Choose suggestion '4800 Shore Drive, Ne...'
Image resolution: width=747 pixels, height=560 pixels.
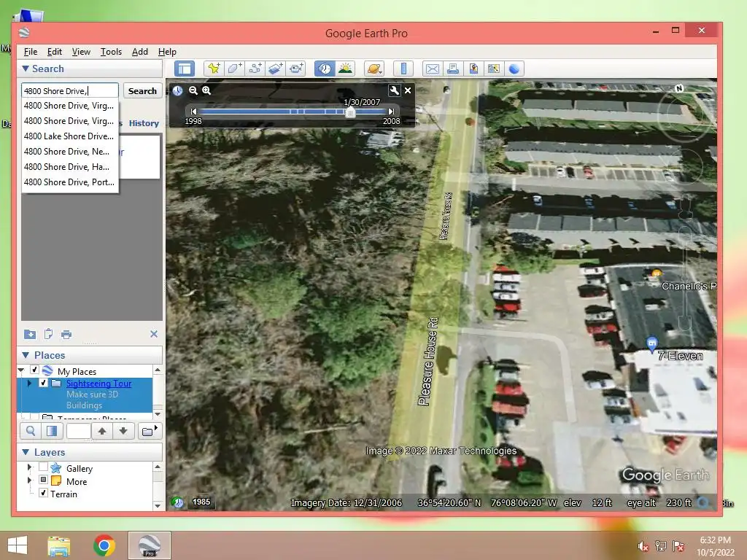[70, 152]
